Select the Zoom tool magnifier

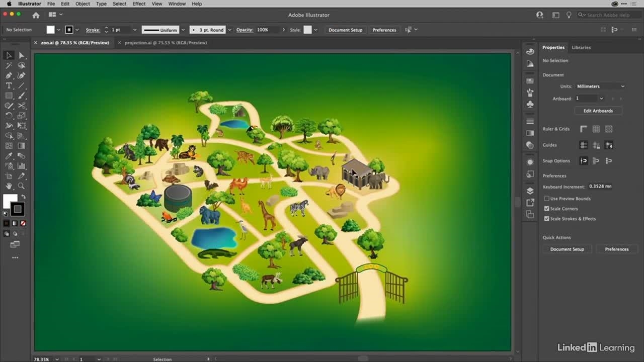pos(22,186)
